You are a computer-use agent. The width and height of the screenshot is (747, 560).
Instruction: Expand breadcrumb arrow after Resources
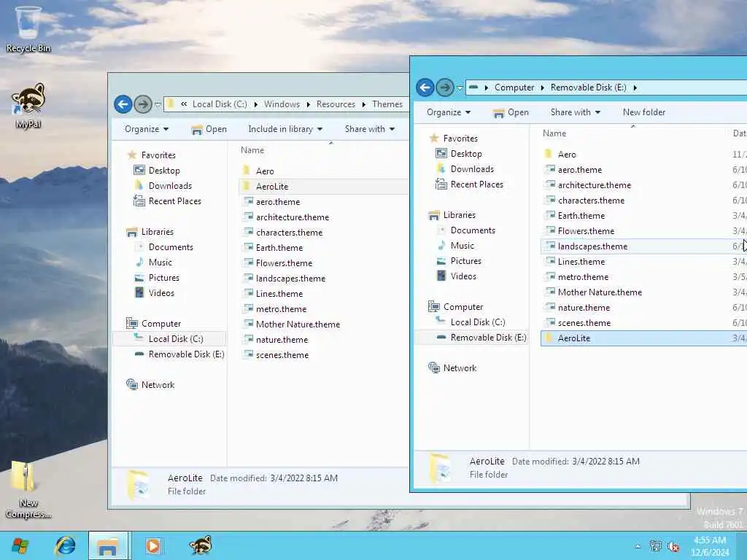364,104
